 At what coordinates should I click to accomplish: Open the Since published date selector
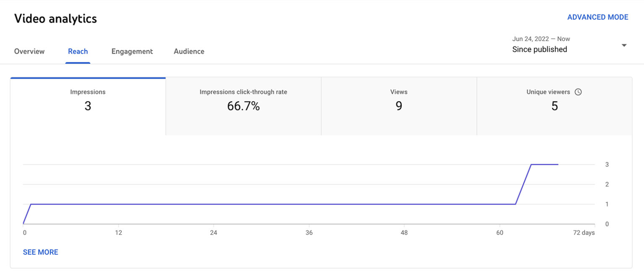coord(539,49)
